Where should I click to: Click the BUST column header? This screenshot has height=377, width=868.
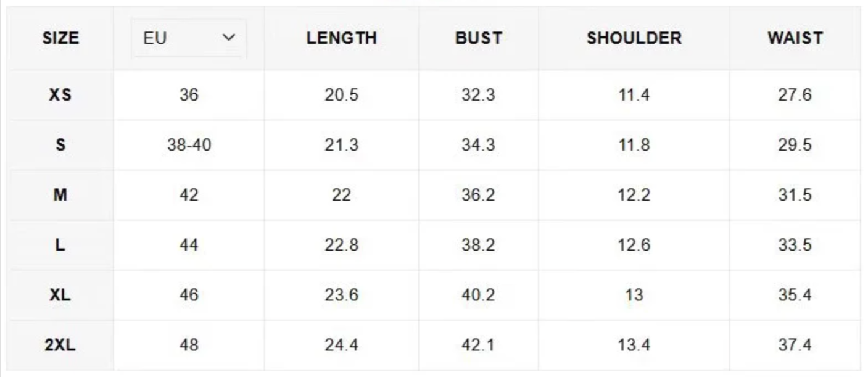[478, 38]
